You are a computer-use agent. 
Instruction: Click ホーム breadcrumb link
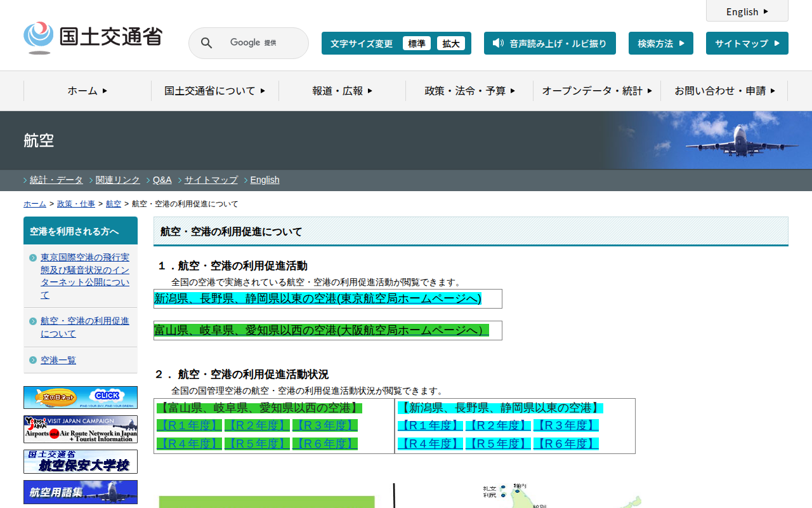pos(35,204)
